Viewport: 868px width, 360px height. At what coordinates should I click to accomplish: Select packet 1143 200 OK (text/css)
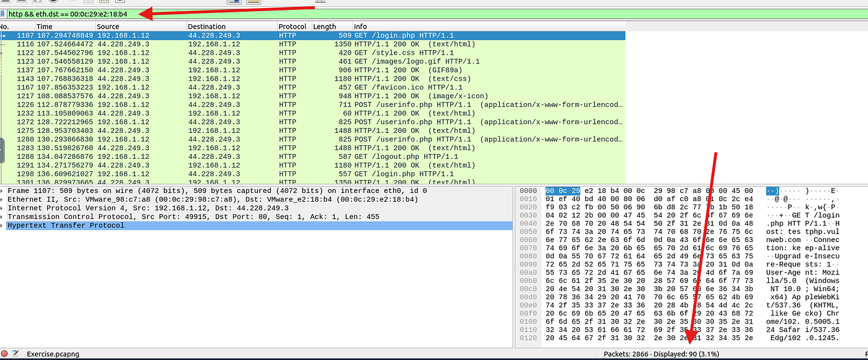(x=312, y=79)
